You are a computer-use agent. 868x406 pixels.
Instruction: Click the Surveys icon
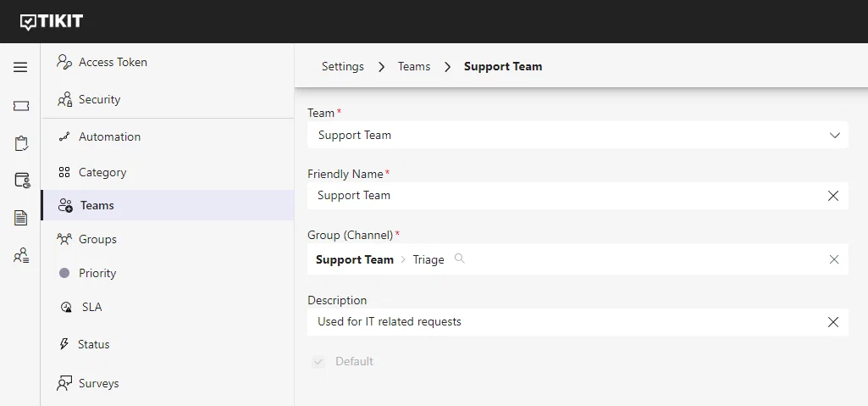[64, 383]
